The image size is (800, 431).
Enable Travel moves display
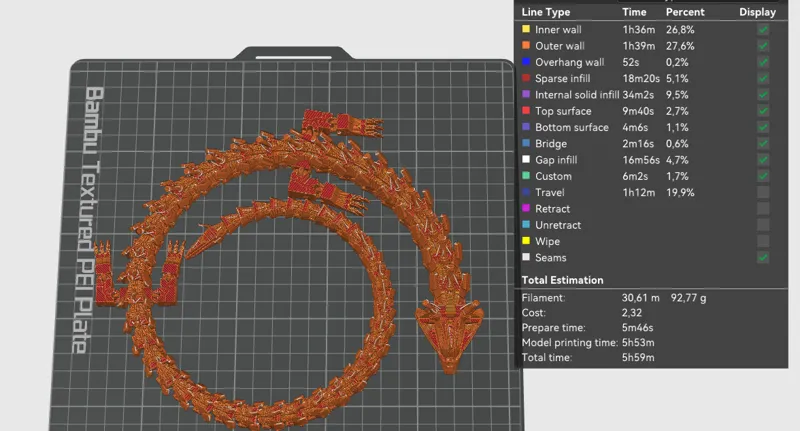pyautogui.click(x=763, y=192)
